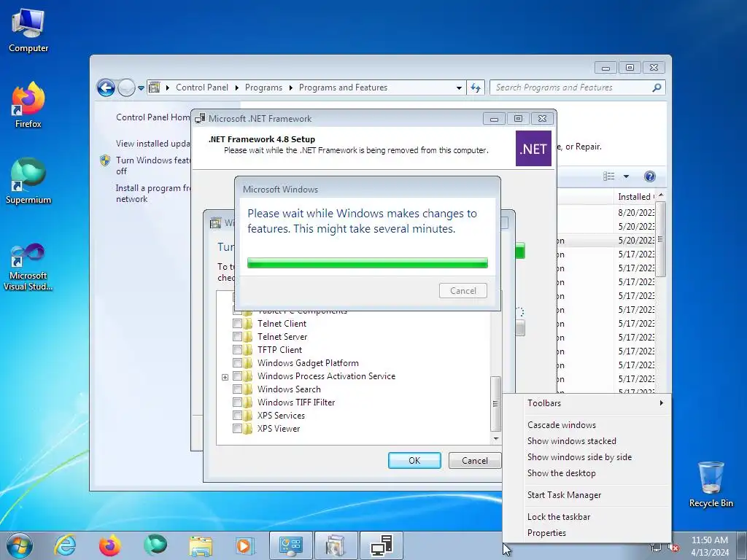Click the programs list scroll-up arrow
This screenshot has width=747, height=560.
pos(661,196)
